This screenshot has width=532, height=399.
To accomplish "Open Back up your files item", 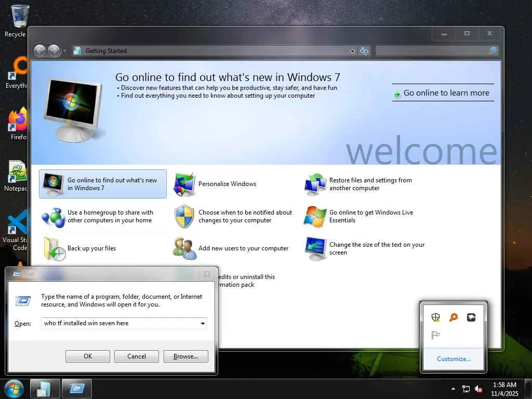I will (103, 248).
